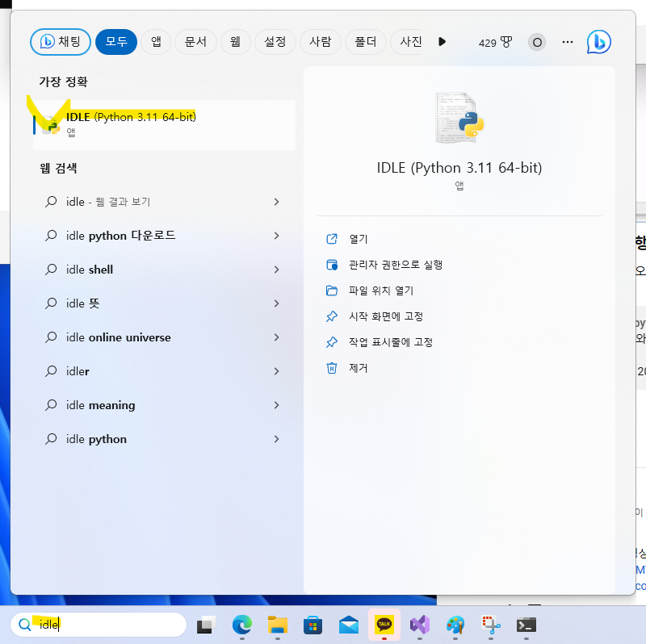Switch to the 설정 filter tab

[275, 42]
